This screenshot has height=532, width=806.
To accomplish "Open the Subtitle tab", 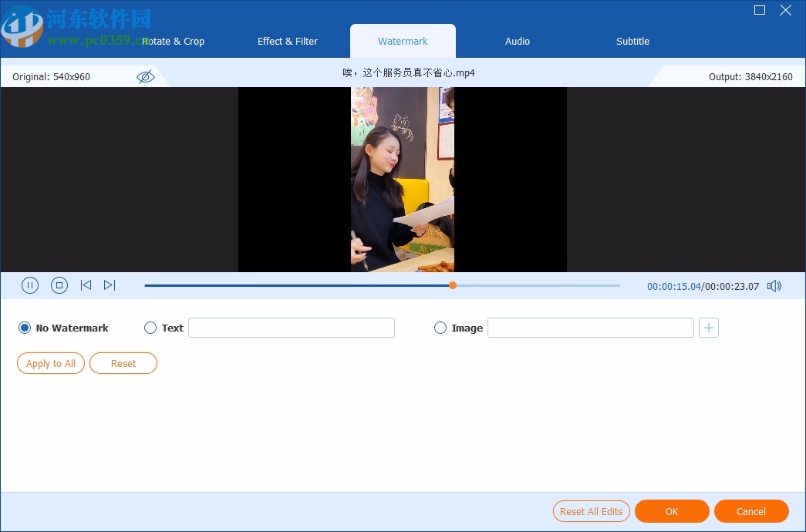I will [632, 41].
